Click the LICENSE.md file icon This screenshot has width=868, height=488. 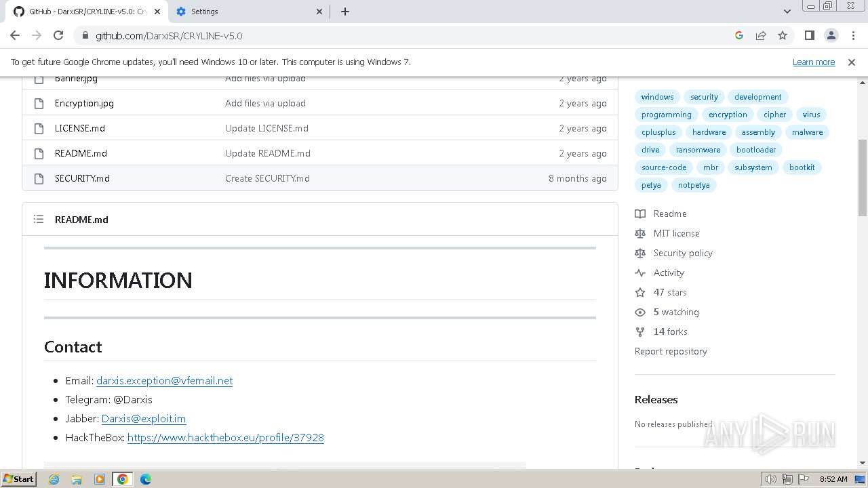[39, 128]
